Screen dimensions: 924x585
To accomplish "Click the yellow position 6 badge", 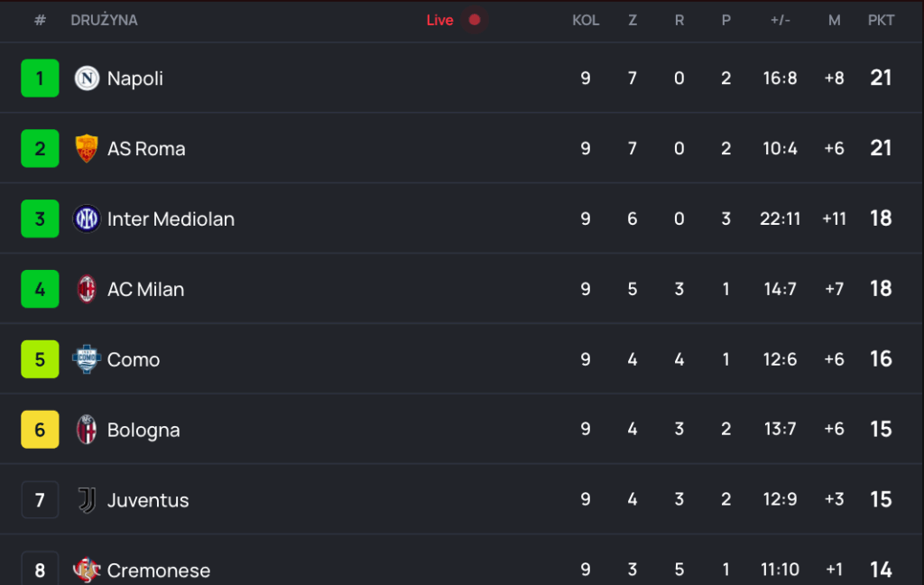I will [40, 430].
